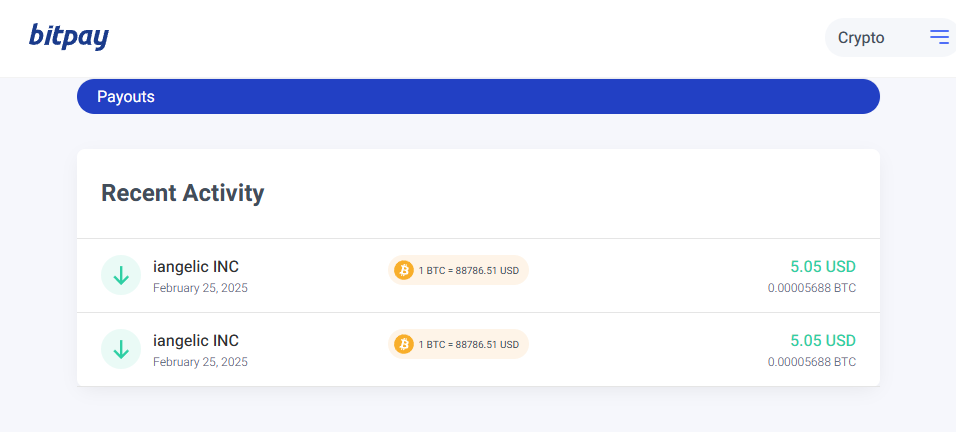This screenshot has height=432, width=956.
Task: Open the hamburger menu icon
Action: point(939,37)
